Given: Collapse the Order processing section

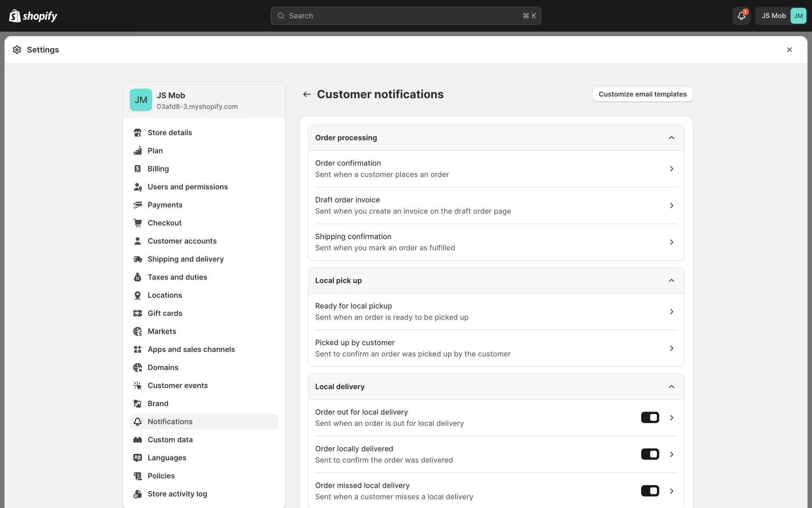Looking at the screenshot, I should (671, 138).
